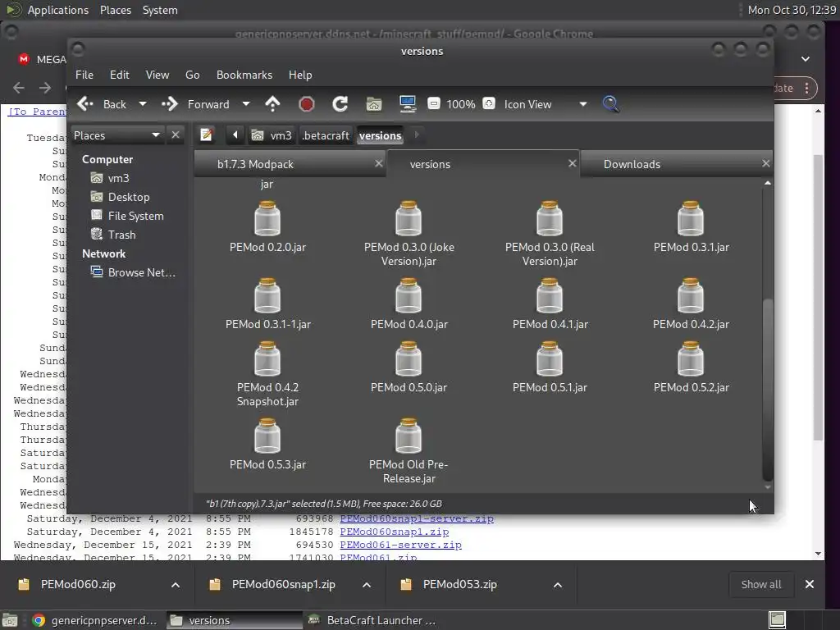
Task: Expand PEMod060snap1.zip download options chevron
Action: (367, 585)
